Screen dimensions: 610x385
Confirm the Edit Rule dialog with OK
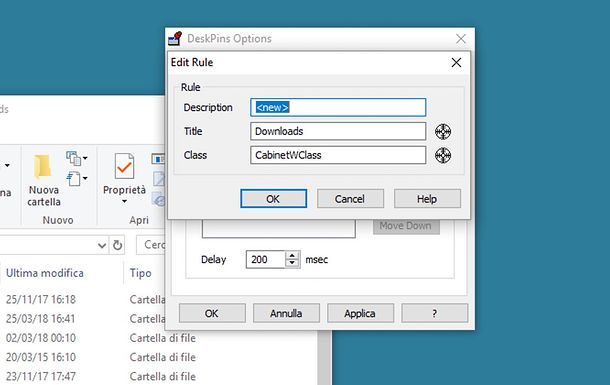(273, 199)
